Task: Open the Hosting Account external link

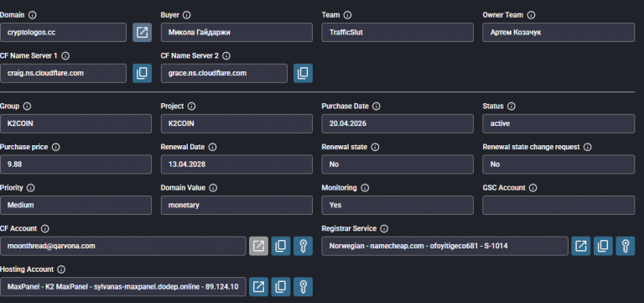Action: tap(259, 286)
